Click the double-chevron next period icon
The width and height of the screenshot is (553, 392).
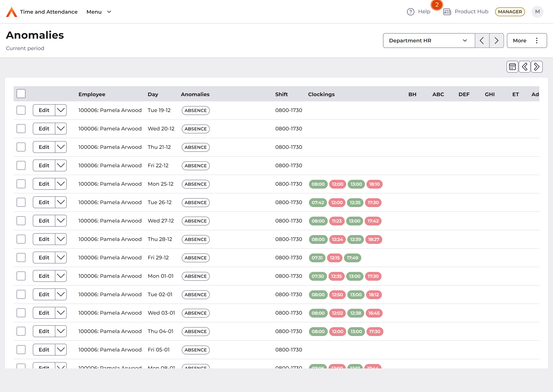tap(537, 67)
